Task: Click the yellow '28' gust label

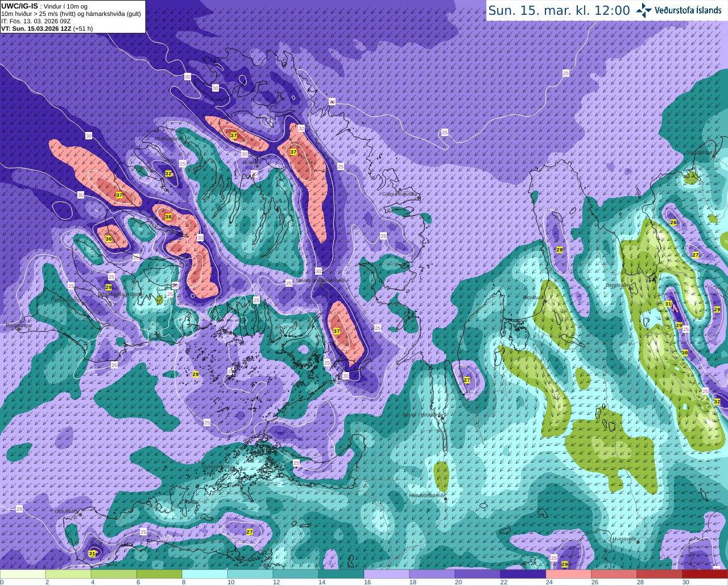Action: tap(560, 250)
